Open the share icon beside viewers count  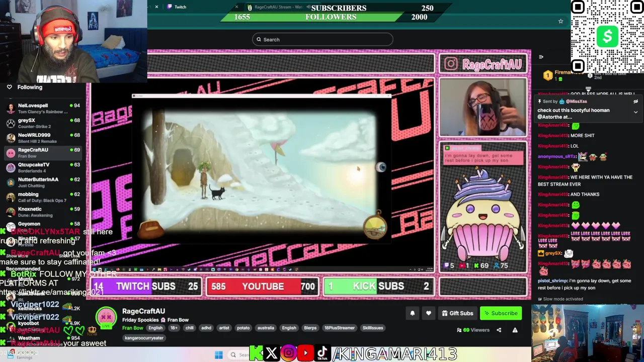click(499, 330)
